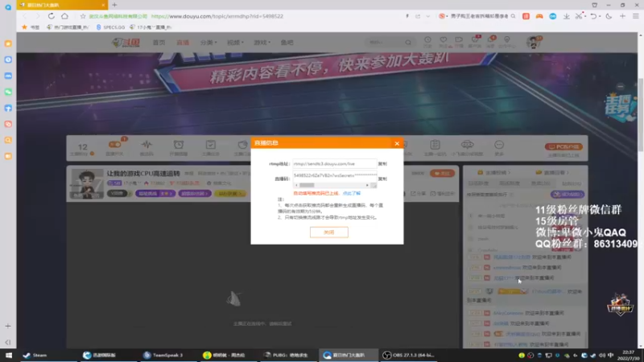This screenshot has height=362, width=644.
Task: Open the browser scissors screenshot tool
Action: point(579,16)
